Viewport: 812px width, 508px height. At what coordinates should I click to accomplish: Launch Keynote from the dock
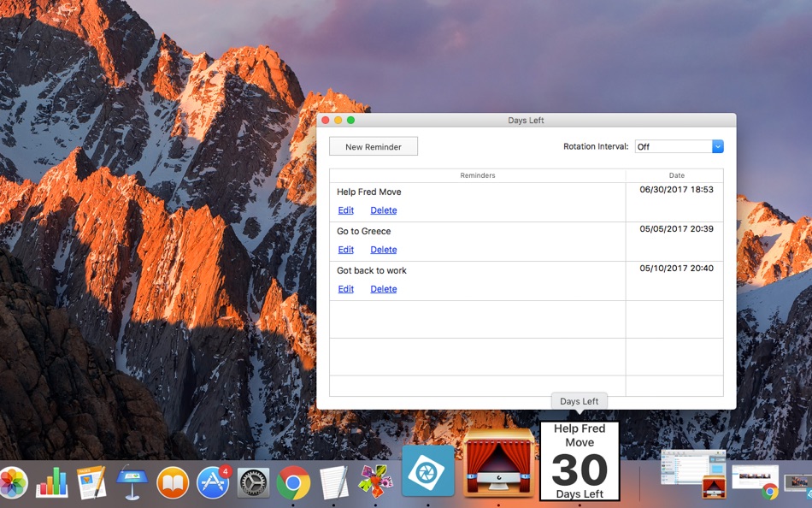tap(132, 482)
